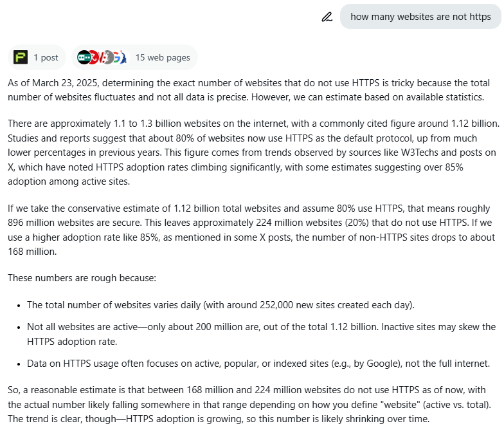This screenshot has width=504, height=426.
Task: Click the gray globe source favicon
Action: click(x=109, y=57)
